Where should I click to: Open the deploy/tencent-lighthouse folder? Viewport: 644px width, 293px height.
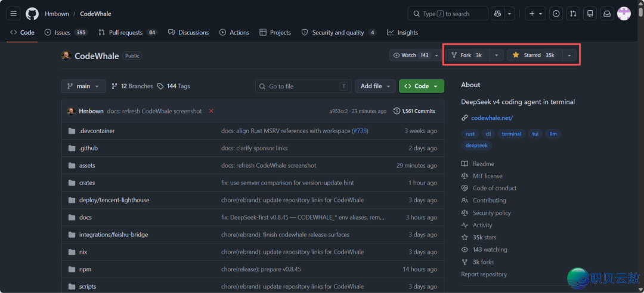pos(114,200)
